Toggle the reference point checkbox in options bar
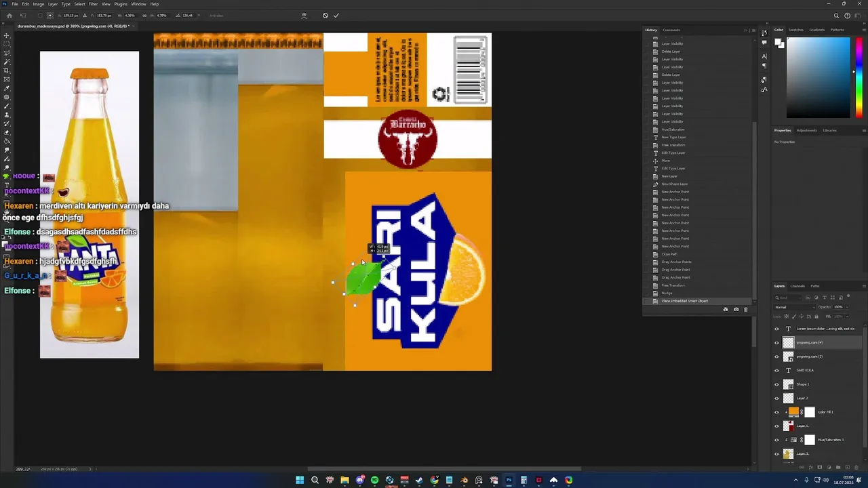This screenshot has width=868, height=488. [x=39, y=15]
